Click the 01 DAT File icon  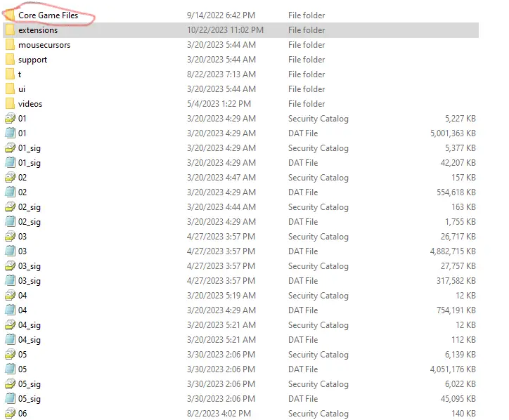[10, 133]
